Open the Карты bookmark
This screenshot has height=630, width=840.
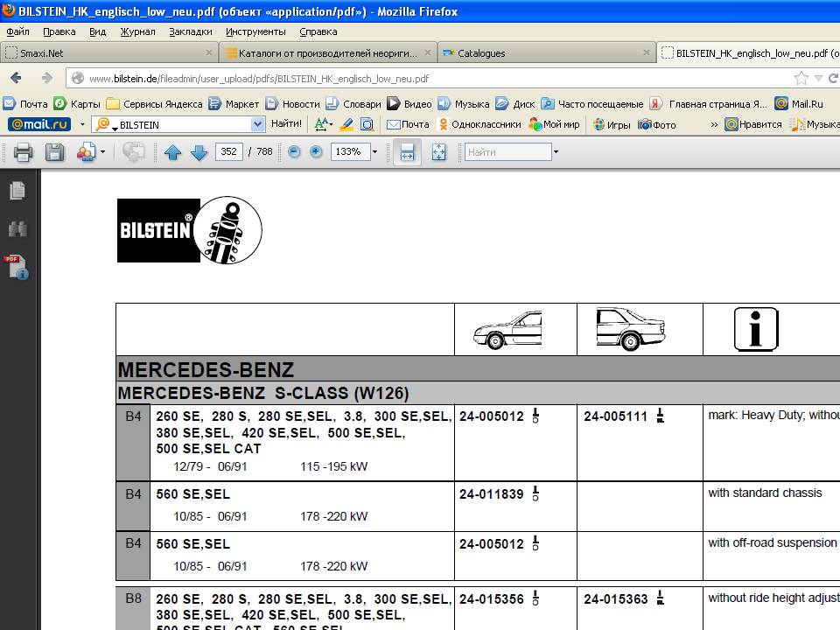[x=77, y=104]
